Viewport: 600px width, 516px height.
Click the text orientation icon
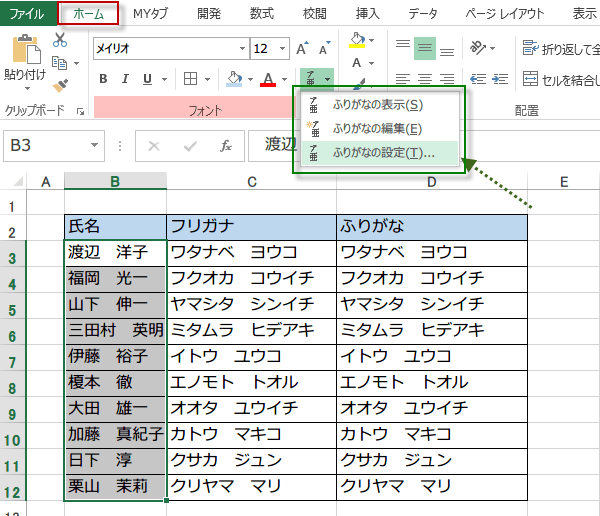pos(478,48)
